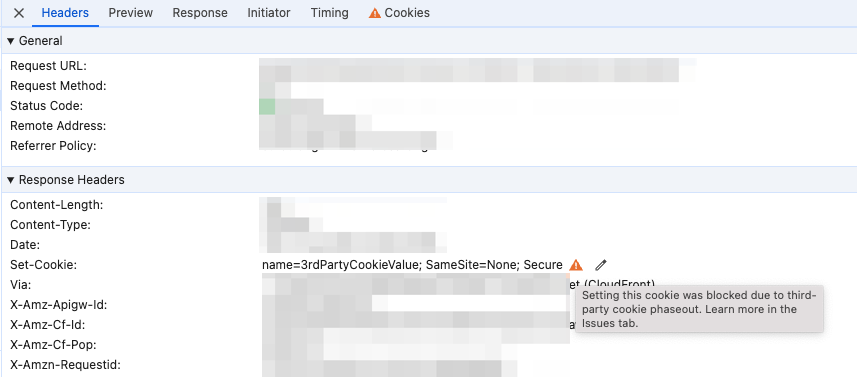
Task: Close the request details panel
Action: pos(19,13)
